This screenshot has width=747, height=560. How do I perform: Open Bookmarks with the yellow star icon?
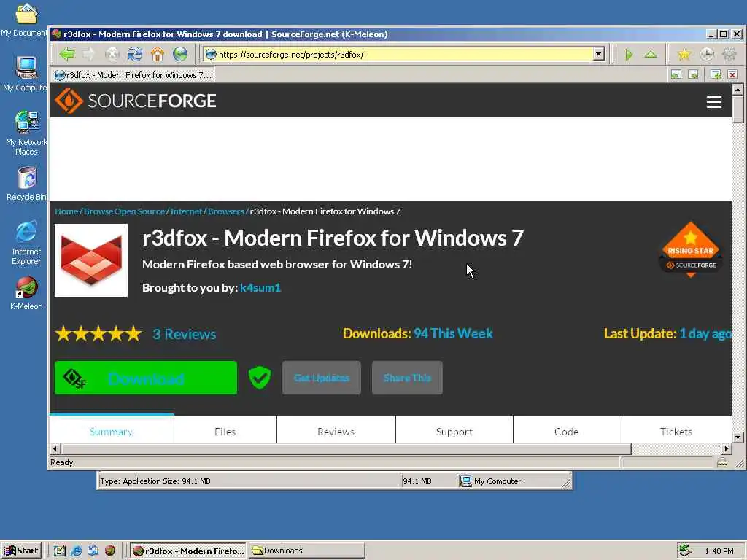684,55
